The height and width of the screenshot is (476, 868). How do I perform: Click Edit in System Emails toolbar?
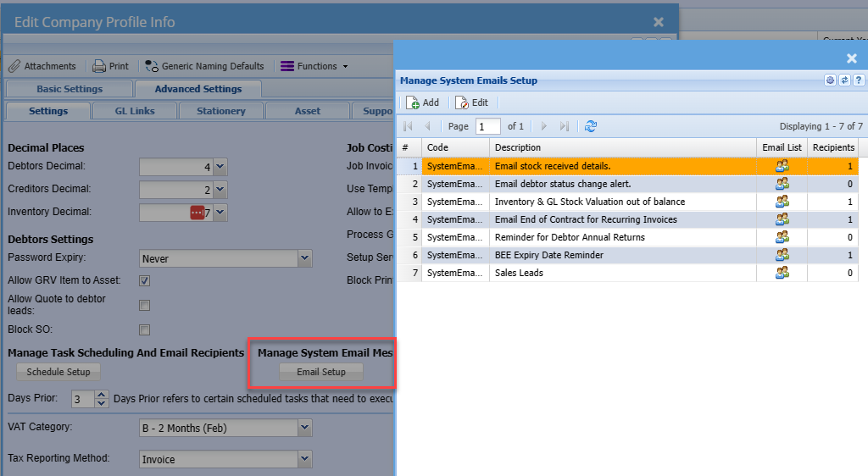pos(471,102)
